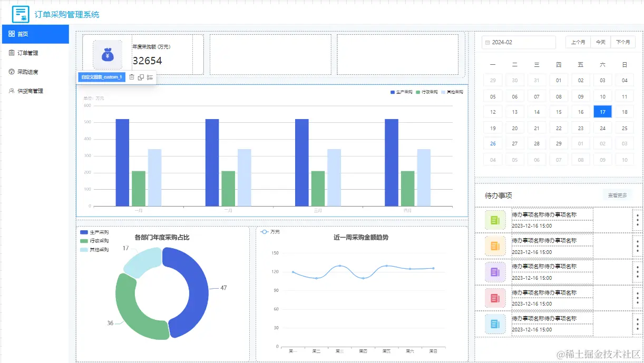Click the 近一周采购金额趋势 chart title
Viewport: 644px width, 363px height.
[361, 238]
